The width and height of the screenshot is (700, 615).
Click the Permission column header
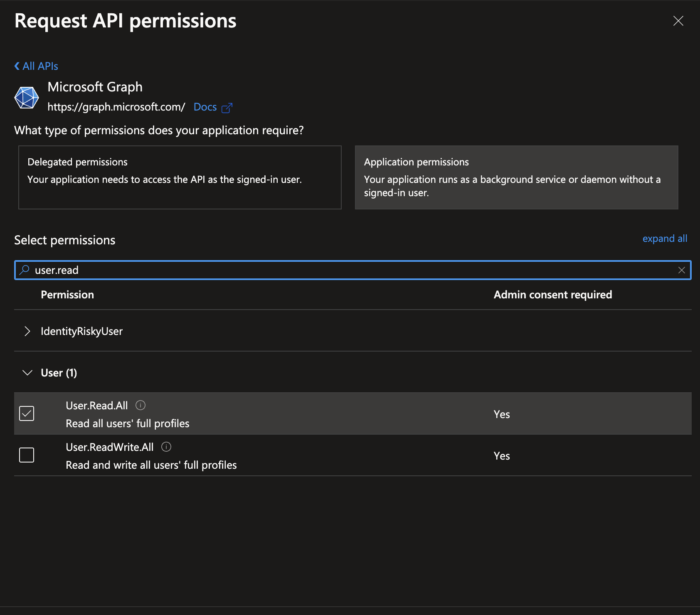point(67,295)
